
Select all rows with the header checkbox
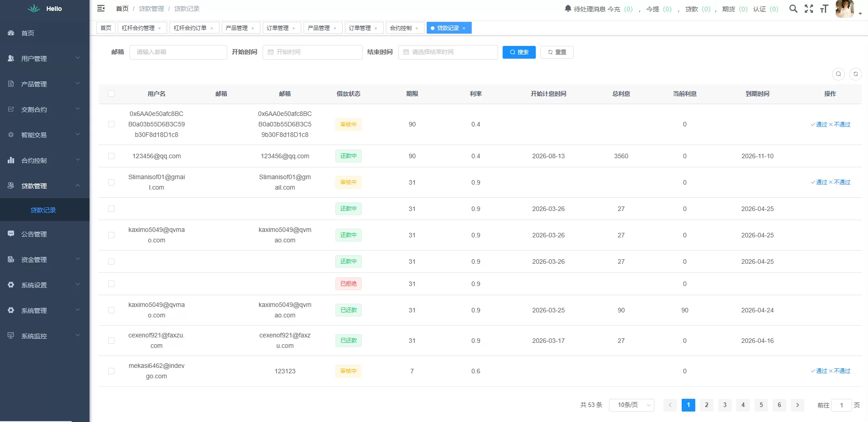coord(111,94)
